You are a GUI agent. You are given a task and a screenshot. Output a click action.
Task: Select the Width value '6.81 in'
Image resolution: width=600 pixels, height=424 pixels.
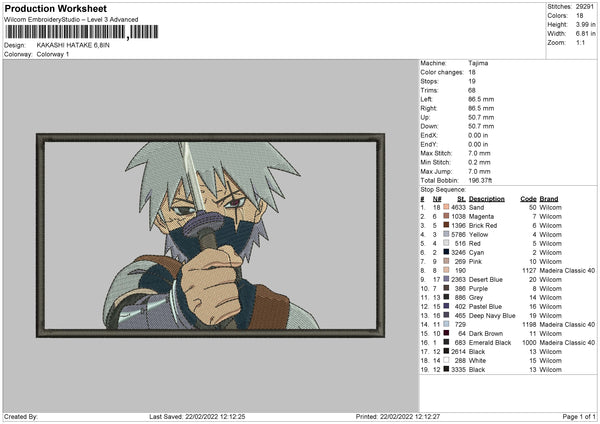click(x=585, y=34)
